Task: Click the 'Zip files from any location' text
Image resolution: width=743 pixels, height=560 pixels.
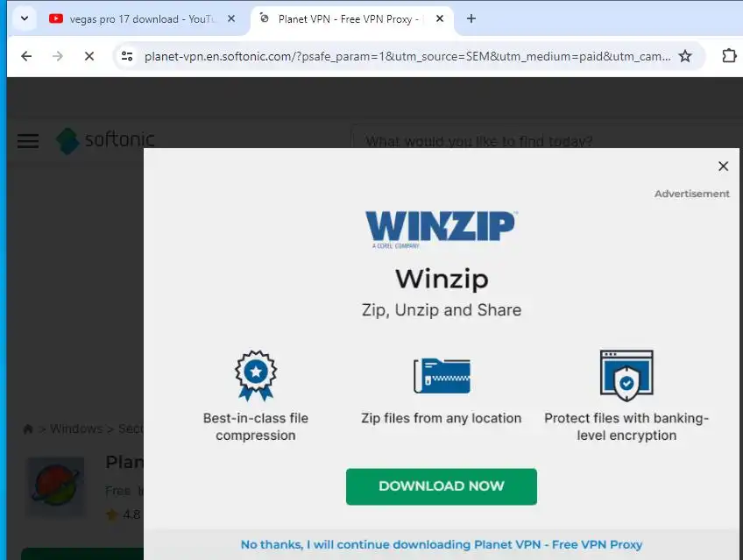Action: point(442,418)
